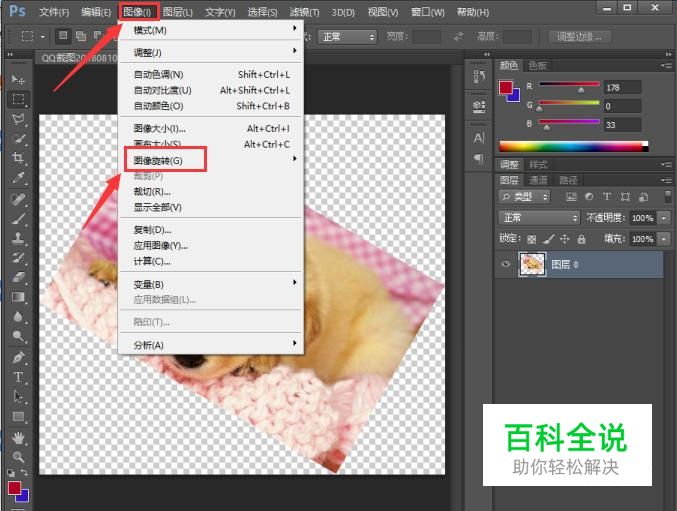The height and width of the screenshot is (511, 677).
Task: Select the Path Selection tool
Action: click(x=18, y=397)
